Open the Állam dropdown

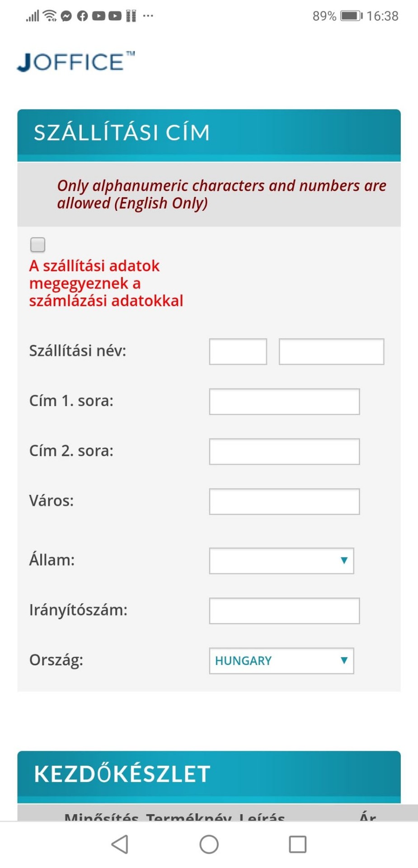tap(281, 561)
